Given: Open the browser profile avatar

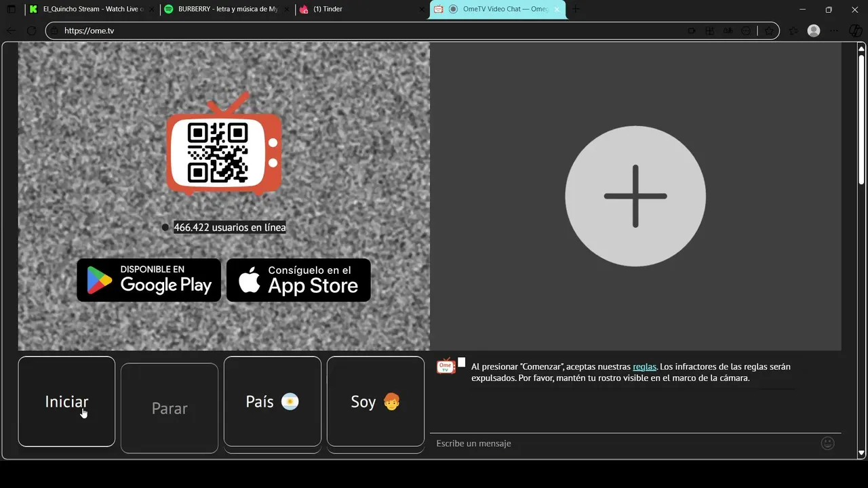Looking at the screenshot, I should (814, 30).
